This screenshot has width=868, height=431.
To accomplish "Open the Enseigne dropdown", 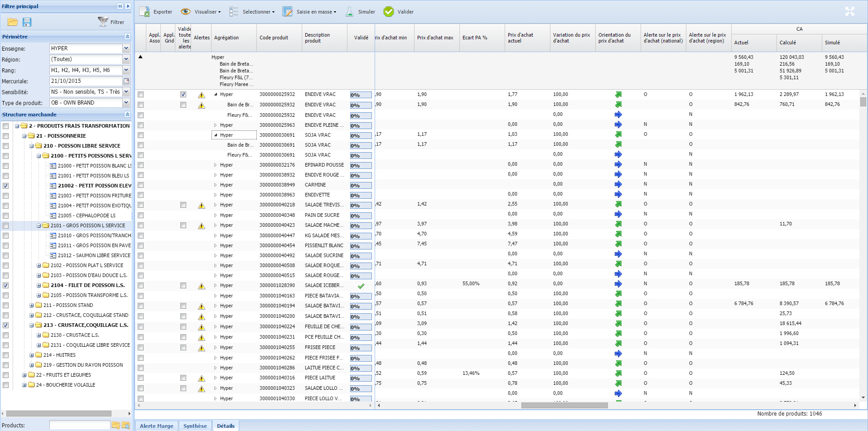I will pos(126,48).
